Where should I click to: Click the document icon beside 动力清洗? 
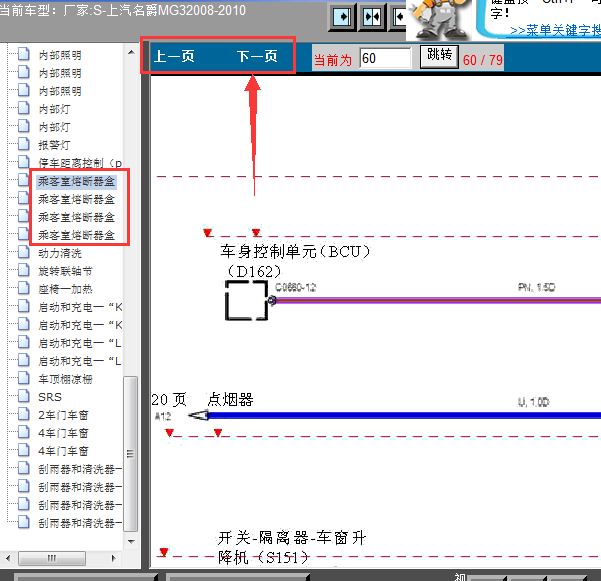click(x=24, y=252)
